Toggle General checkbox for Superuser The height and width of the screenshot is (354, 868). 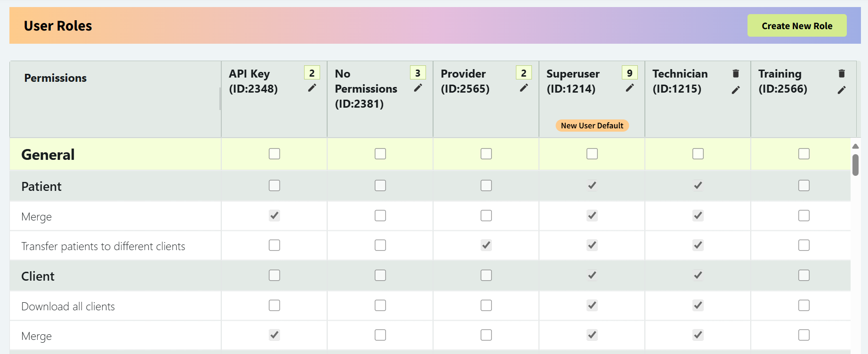tap(592, 154)
